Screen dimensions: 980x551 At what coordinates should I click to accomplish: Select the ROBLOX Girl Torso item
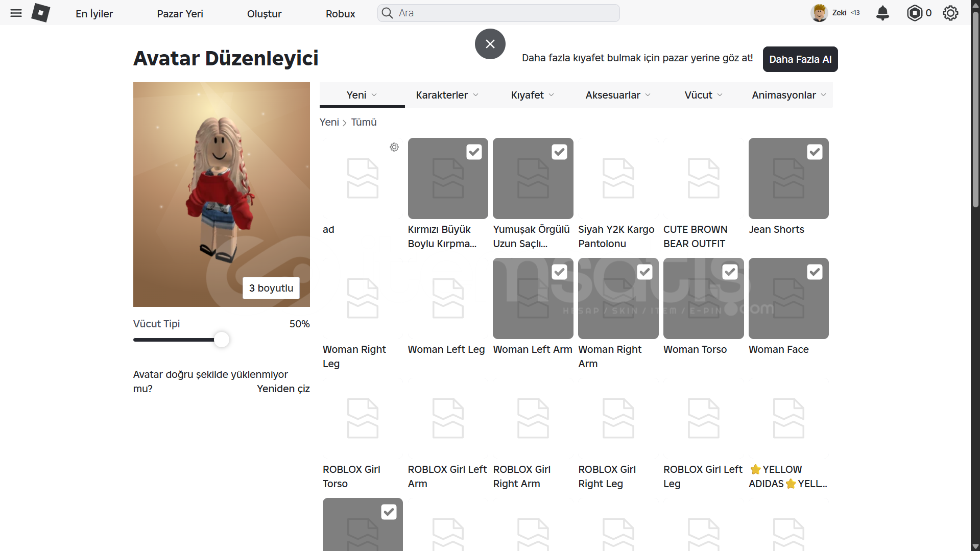coord(363,418)
